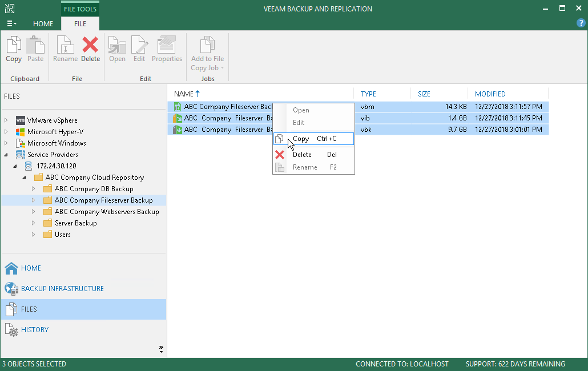Choose Open in the context menu
Image resolution: width=588 pixels, height=371 pixels.
(313, 110)
